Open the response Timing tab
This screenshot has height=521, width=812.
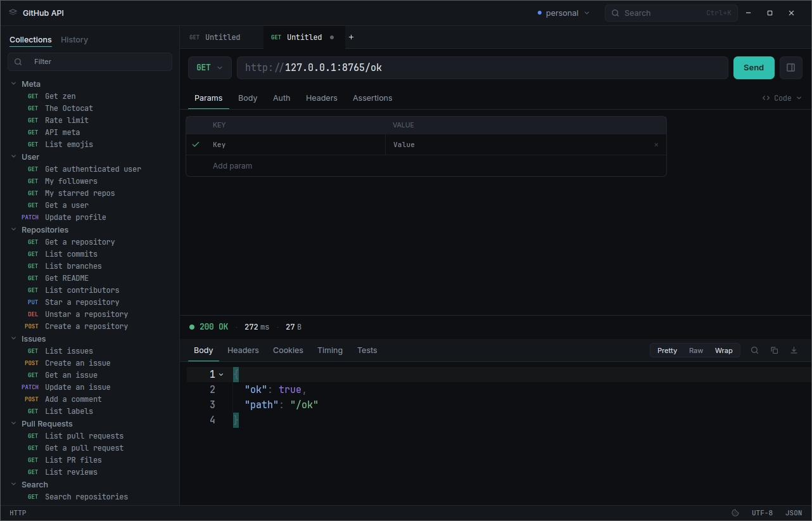[x=330, y=351]
